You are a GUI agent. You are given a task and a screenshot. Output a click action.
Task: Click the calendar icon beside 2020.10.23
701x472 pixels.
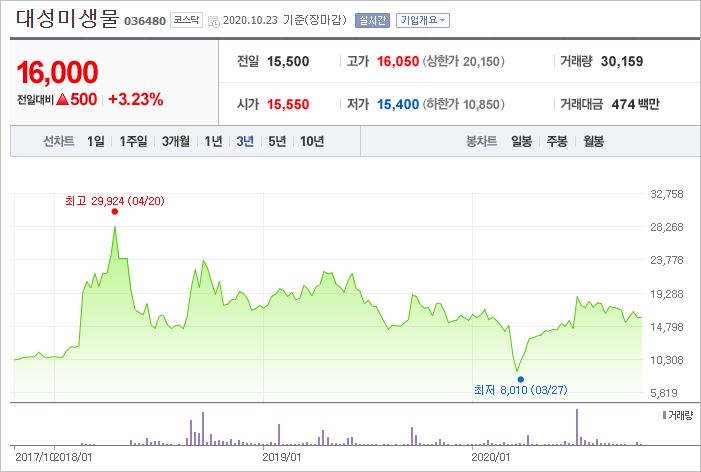tap(214, 21)
